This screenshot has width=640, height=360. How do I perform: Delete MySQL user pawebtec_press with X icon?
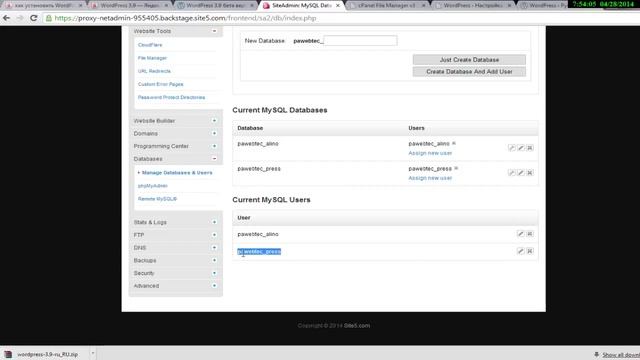[530, 251]
